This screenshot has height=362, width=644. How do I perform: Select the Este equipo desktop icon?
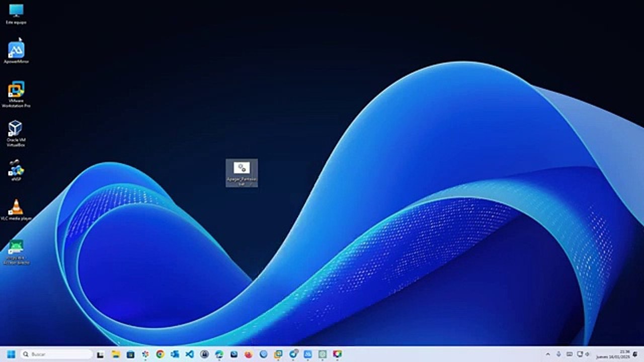pos(16,14)
